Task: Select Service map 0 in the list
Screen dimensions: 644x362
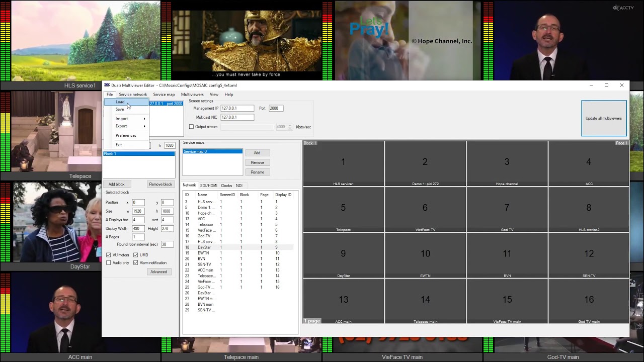Action: click(212, 152)
